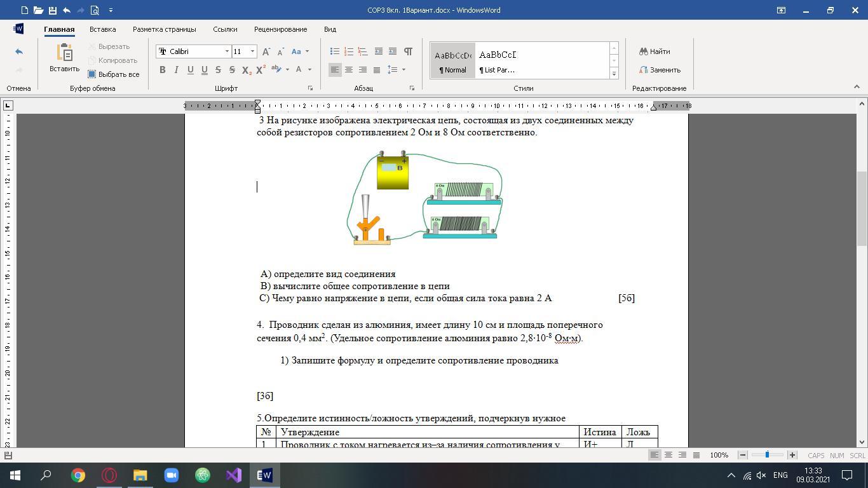Click the subscript icon
868x488 pixels.
(247, 70)
